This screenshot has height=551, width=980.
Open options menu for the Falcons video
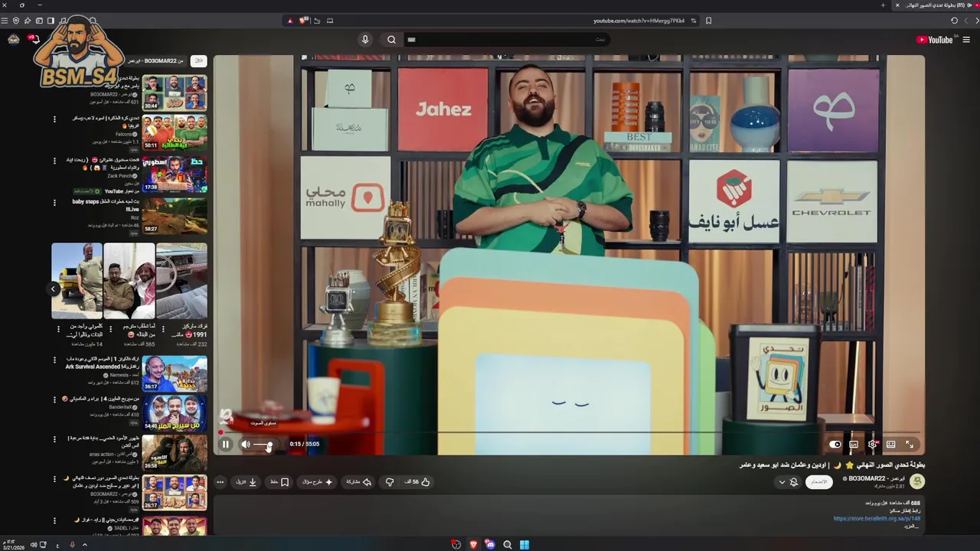(54, 119)
